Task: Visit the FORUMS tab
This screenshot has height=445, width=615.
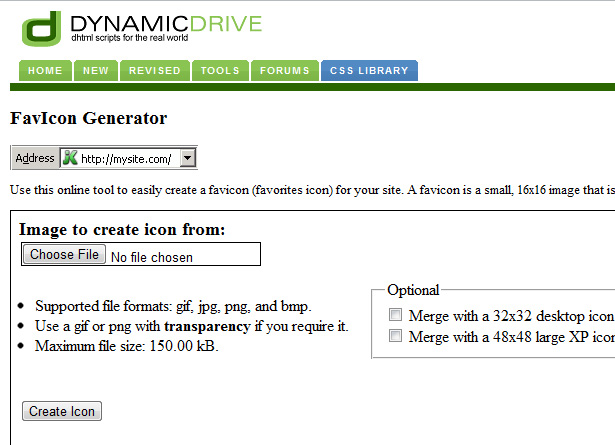Action: (285, 71)
